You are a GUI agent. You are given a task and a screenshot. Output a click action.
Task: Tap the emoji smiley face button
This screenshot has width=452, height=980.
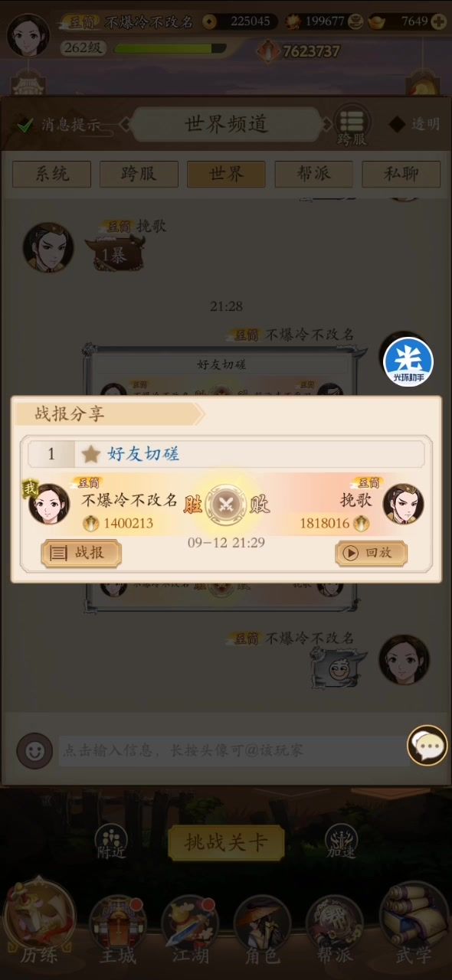pos(34,750)
